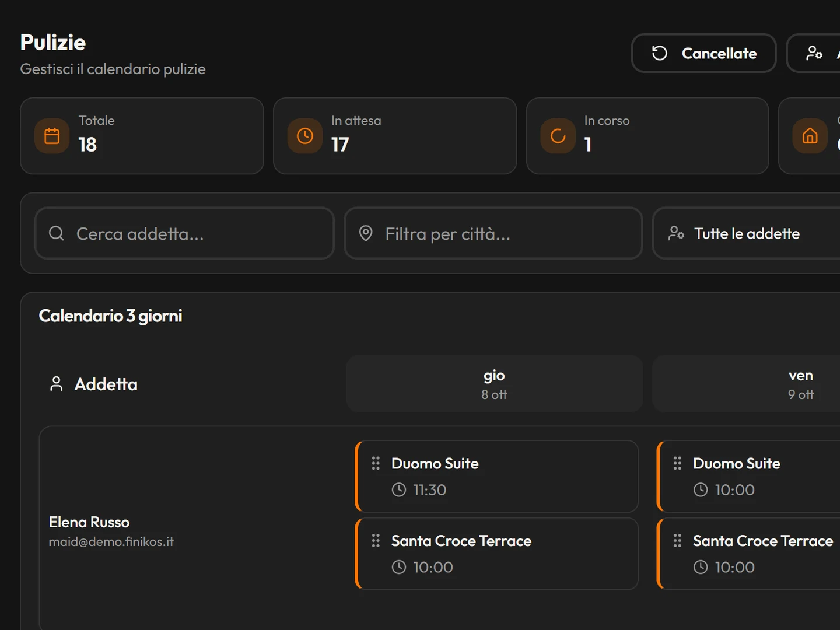Click the Totale 18 stat card
This screenshot has width=840, height=630.
pos(142,136)
